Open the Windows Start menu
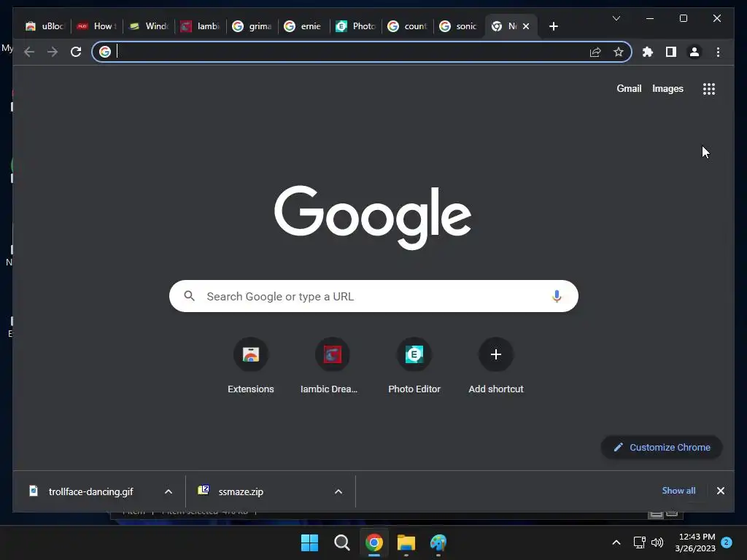The width and height of the screenshot is (747, 560). click(309, 542)
